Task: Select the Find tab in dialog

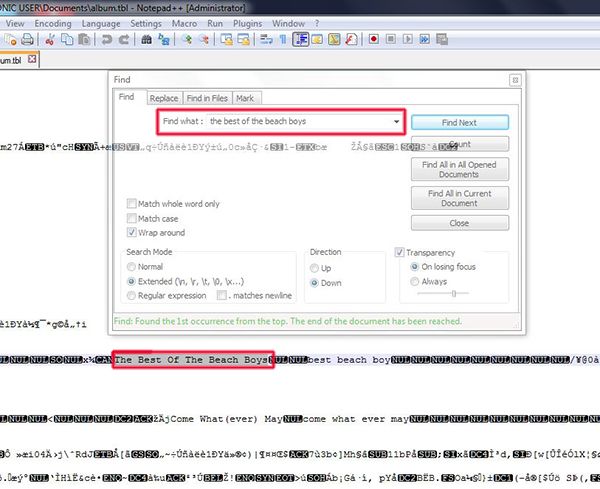Action: (x=127, y=97)
